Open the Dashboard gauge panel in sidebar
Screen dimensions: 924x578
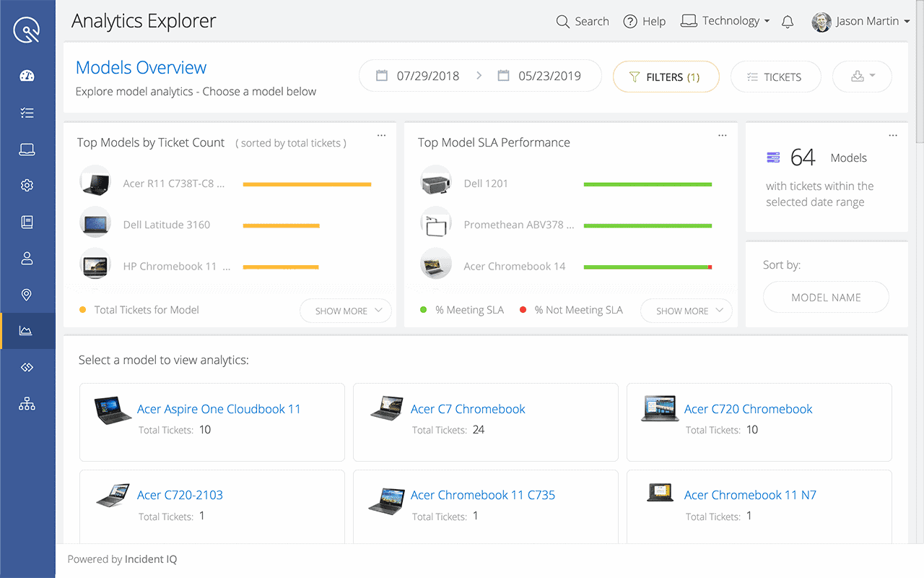point(27,75)
